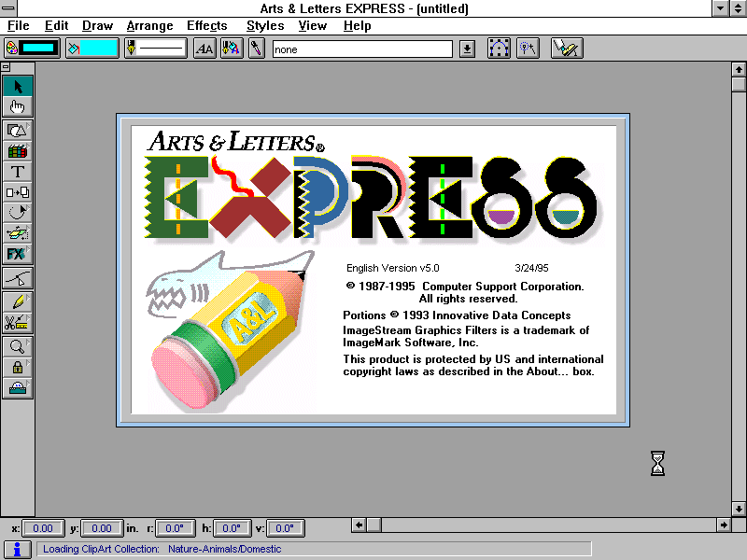747x560 pixels.
Task: Open the Styles menu
Action: coord(265,26)
